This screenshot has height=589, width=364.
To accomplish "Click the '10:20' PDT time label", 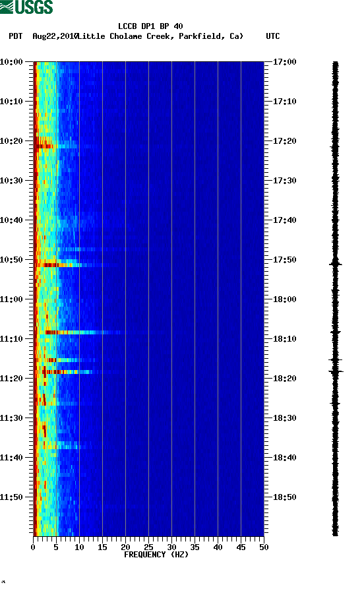I will click(11, 141).
